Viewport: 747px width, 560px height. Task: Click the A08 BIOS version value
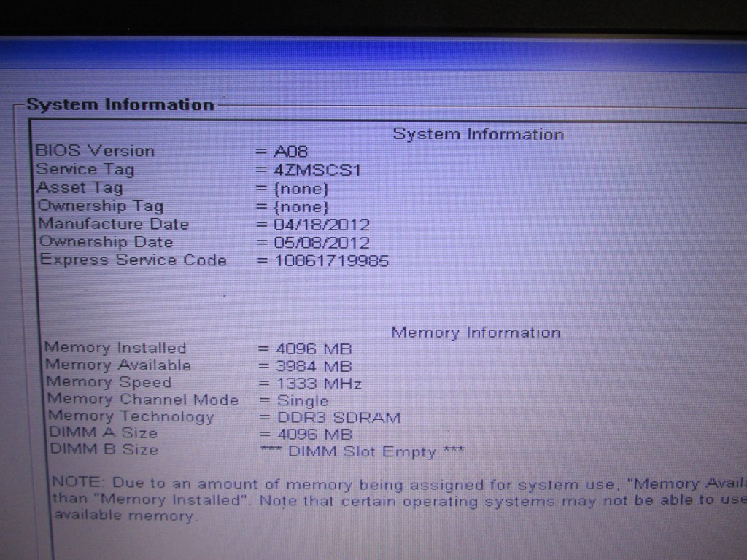(291, 152)
